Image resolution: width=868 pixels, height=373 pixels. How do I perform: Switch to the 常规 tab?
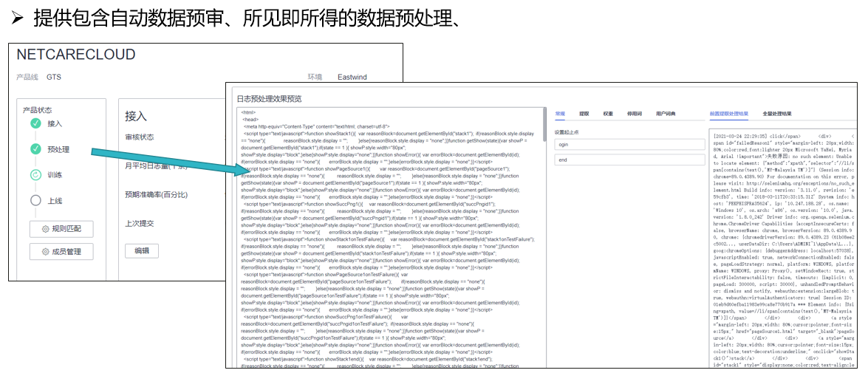560,114
